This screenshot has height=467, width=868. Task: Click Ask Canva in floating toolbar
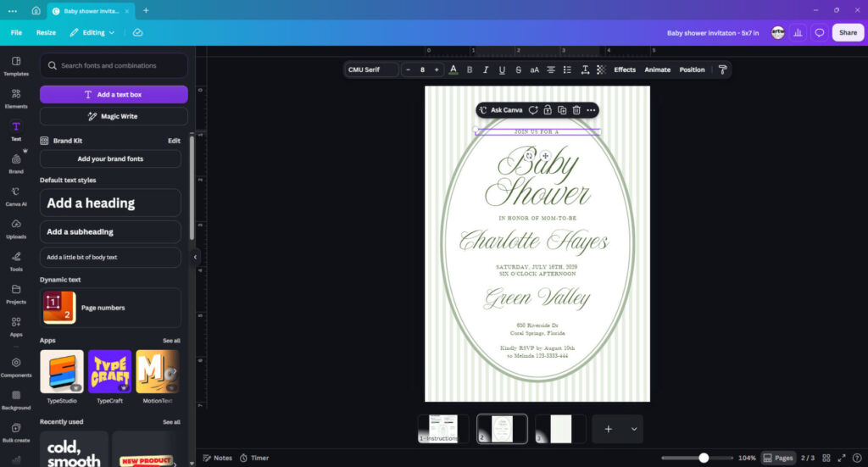(501, 110)
